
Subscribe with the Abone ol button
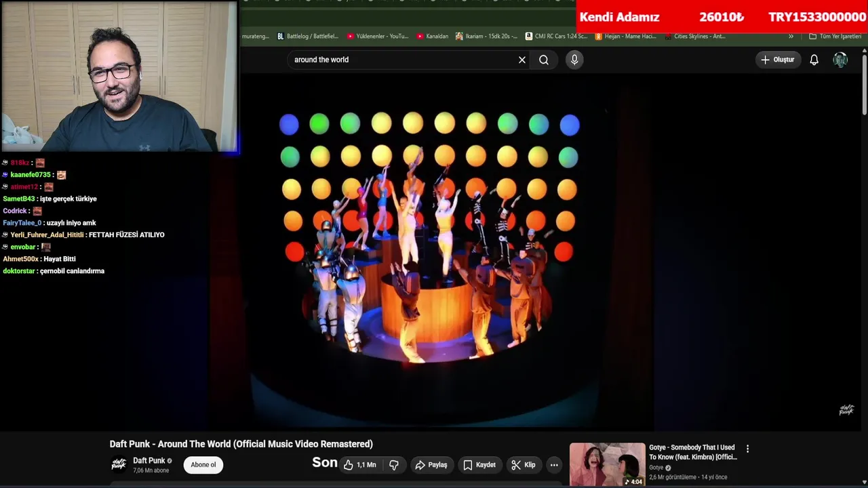point(203,465)
